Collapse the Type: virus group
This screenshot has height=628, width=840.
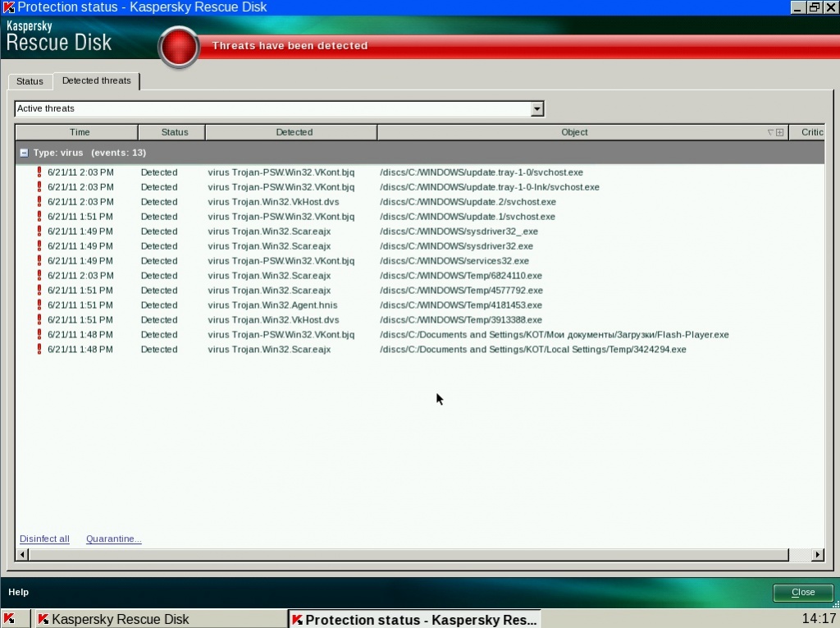[x=24, y=153]
